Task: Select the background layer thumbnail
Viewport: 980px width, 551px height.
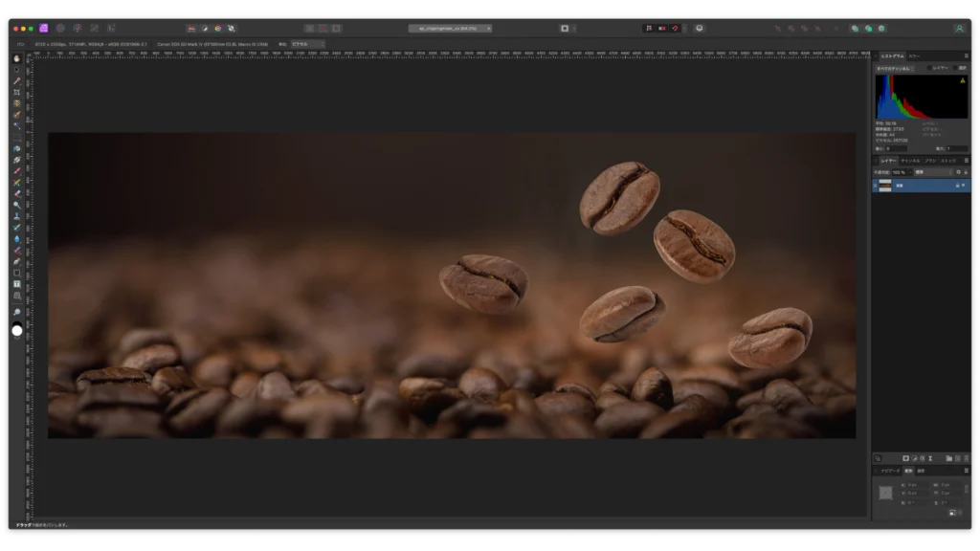Action: coord(885,185)
